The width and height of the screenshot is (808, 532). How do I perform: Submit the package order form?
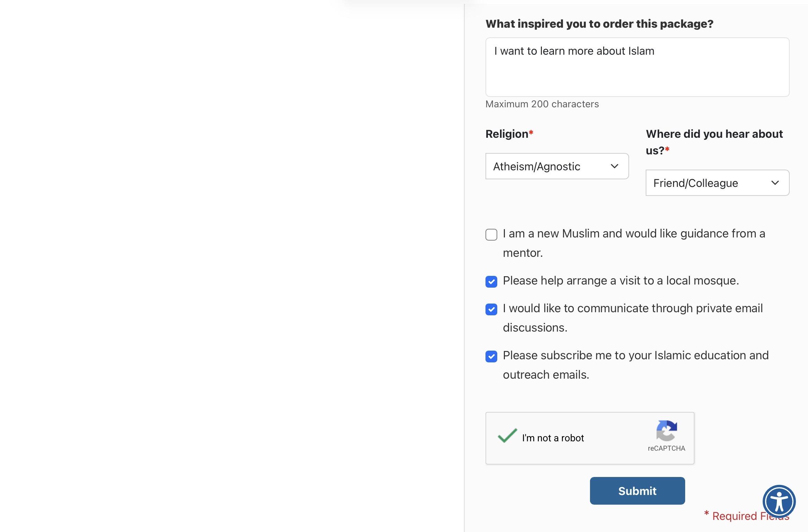pos(637,491)
